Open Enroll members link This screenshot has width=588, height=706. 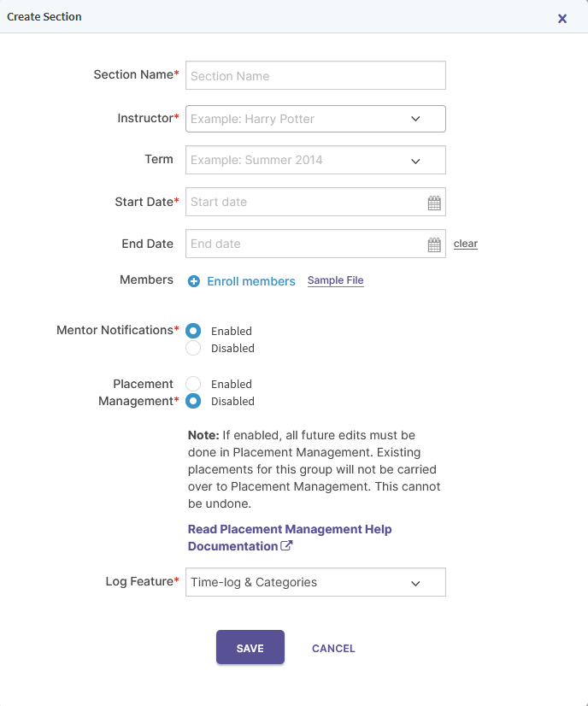tap(251, 281)
